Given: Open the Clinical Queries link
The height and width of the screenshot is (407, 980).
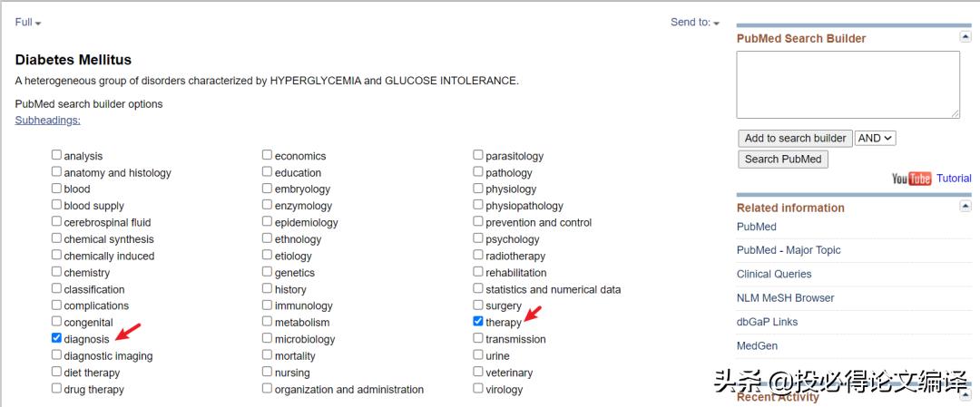Looking at the screenshot, I should click(774, 274).
